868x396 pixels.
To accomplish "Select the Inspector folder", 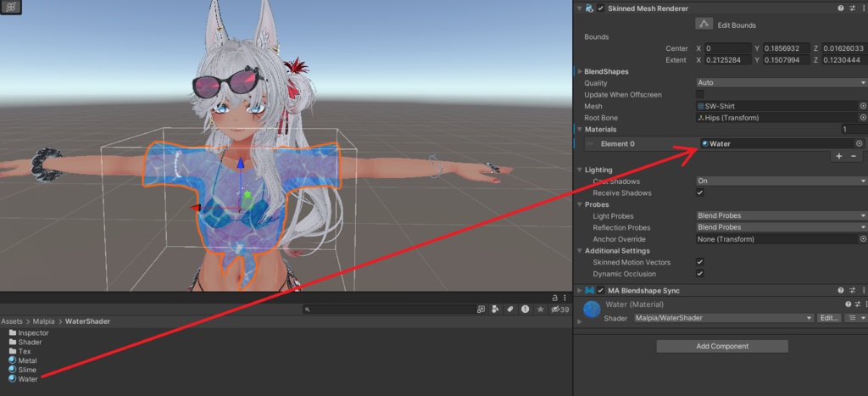I will (29, 333).
